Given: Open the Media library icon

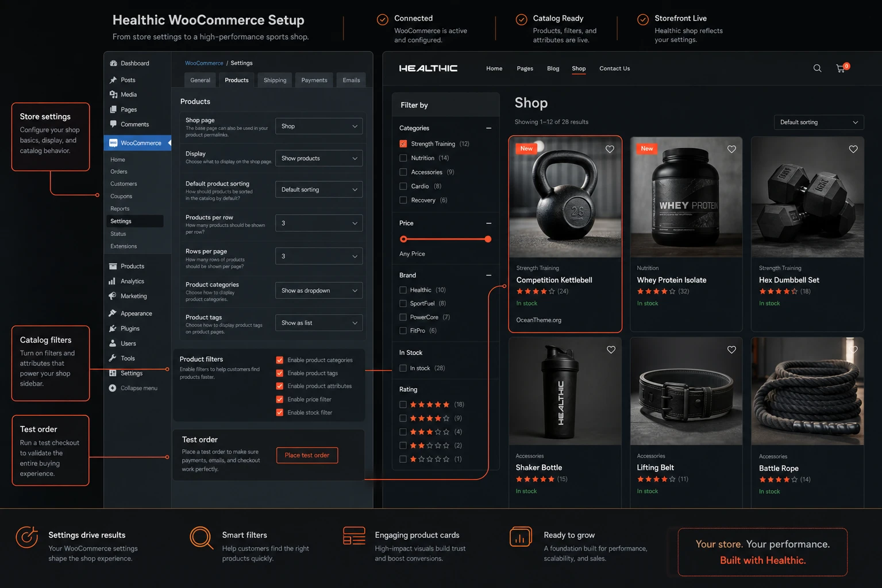Looking at the screenshot, I should 113,94.
